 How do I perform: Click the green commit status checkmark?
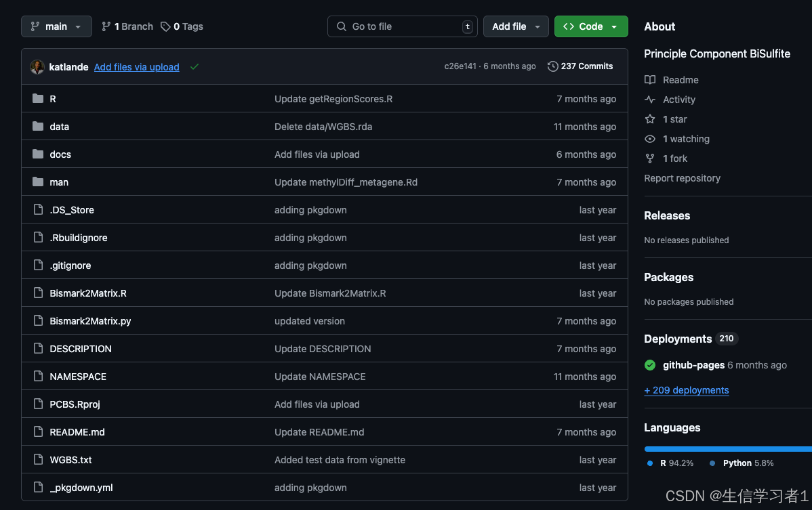click(x=195, y=67)
